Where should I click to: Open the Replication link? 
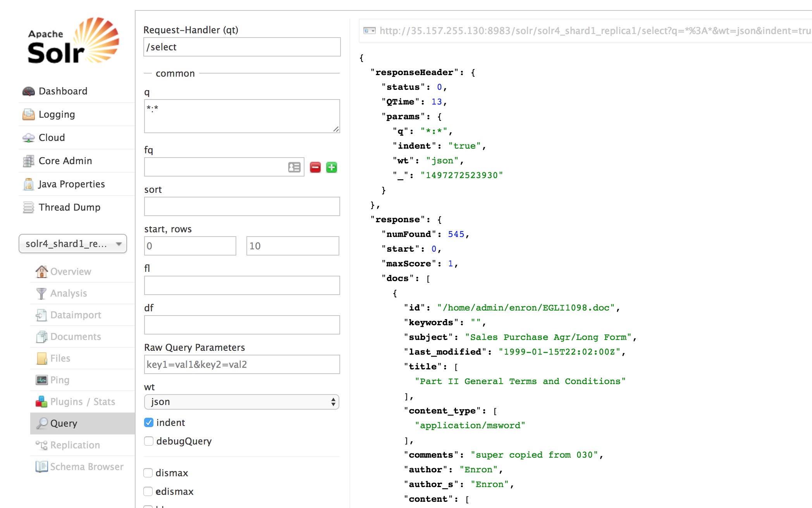click(75, 445)
